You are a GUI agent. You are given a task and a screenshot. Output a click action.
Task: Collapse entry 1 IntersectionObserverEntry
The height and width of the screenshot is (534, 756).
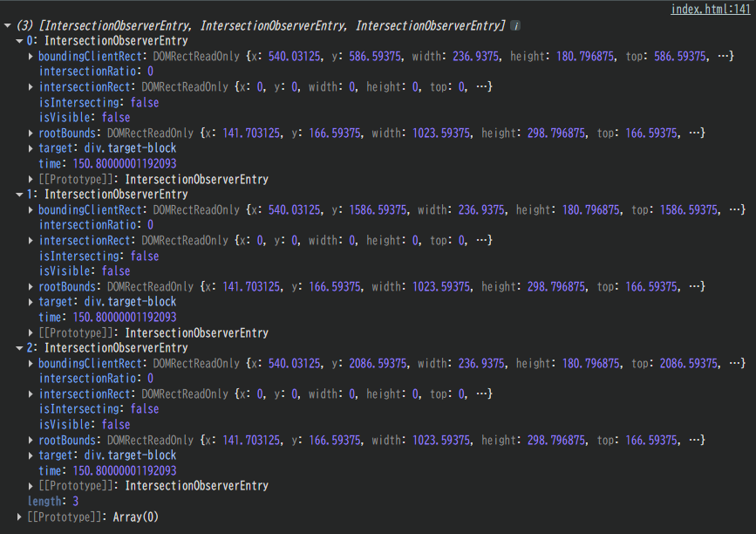point(20,195)
